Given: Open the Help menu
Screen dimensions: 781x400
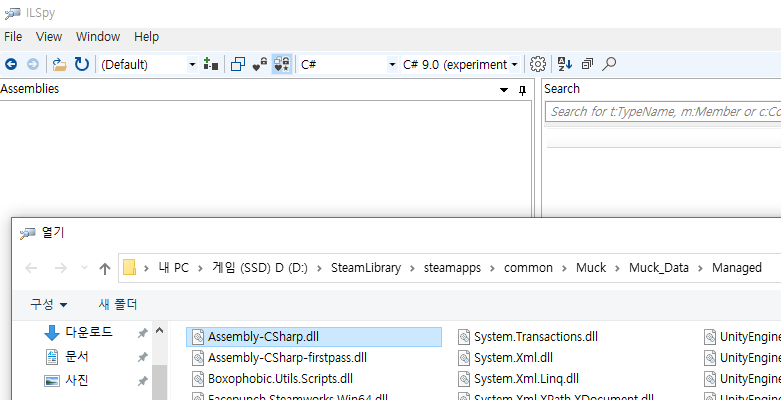Looking at the screenshot, I should pyautogui.click(x=146, y=37).
